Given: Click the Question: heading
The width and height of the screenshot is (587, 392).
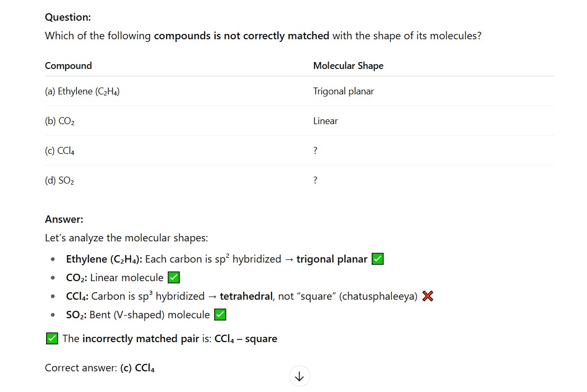Looking at the screenshot, I should point(68,17).
